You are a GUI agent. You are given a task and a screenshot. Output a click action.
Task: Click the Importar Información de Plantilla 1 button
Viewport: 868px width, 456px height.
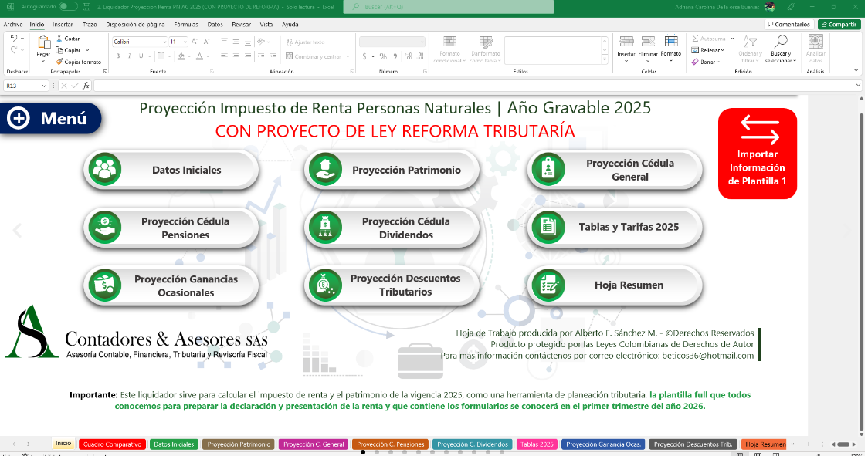click(757, 153)
